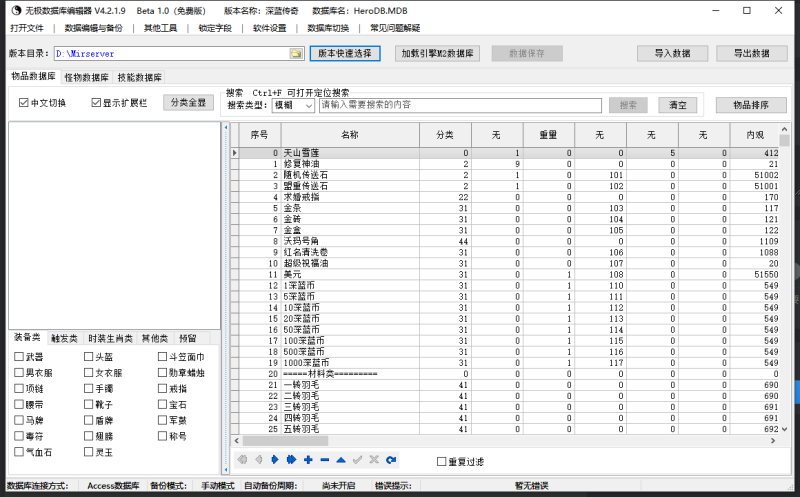Open the 其他工具 menu
Screen dimensions: 800x497
pos(160,28)
